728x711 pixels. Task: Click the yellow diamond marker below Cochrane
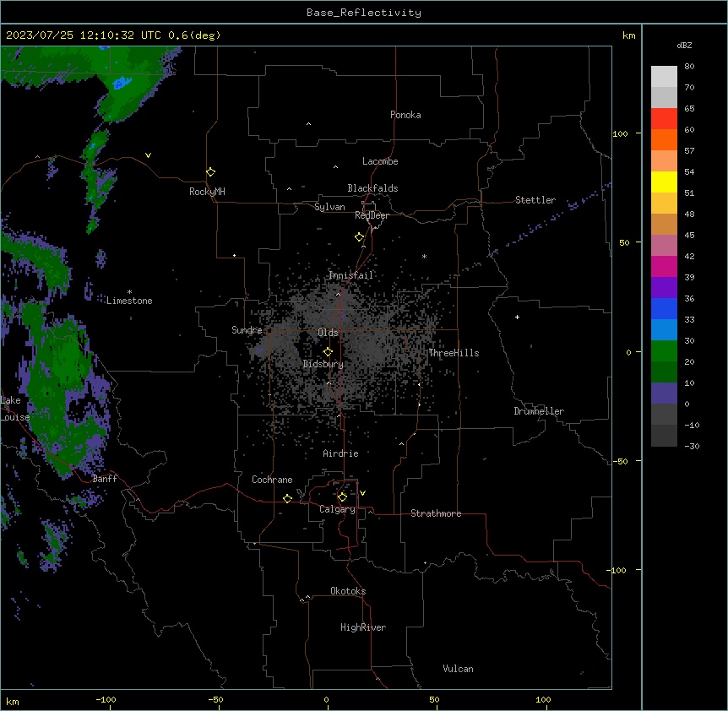coord(287,498)
